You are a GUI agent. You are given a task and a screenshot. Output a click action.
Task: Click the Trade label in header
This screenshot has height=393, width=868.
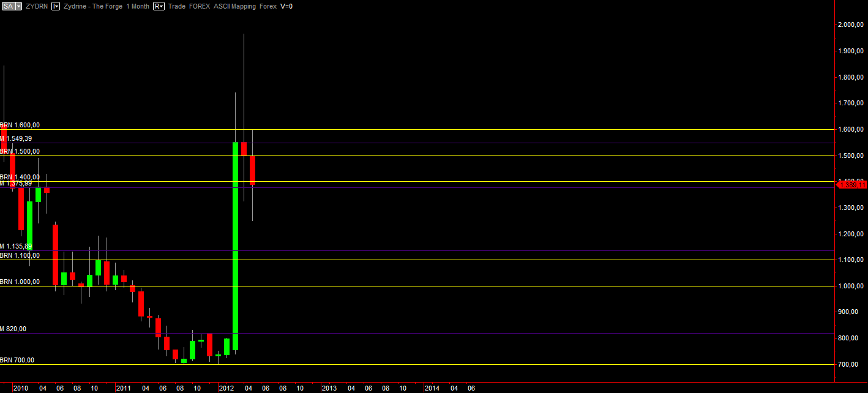coord(177,6)
